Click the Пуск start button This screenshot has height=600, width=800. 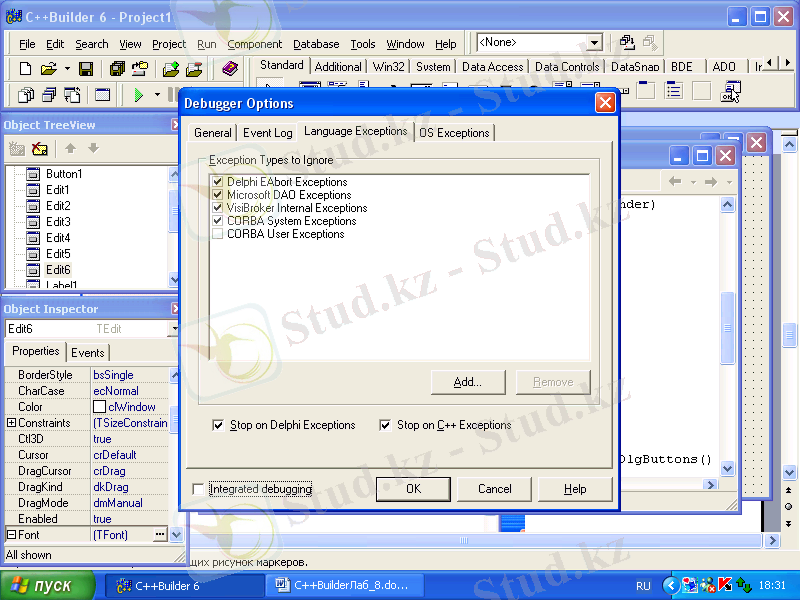point(47,585)
